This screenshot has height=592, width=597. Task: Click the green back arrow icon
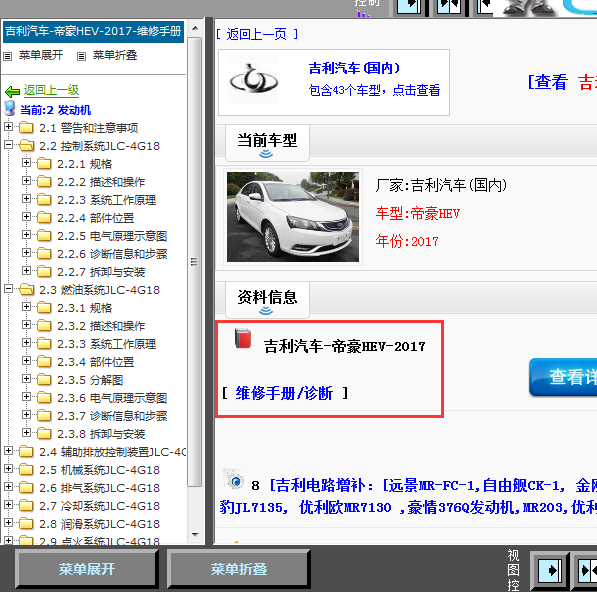click(13, 91)
